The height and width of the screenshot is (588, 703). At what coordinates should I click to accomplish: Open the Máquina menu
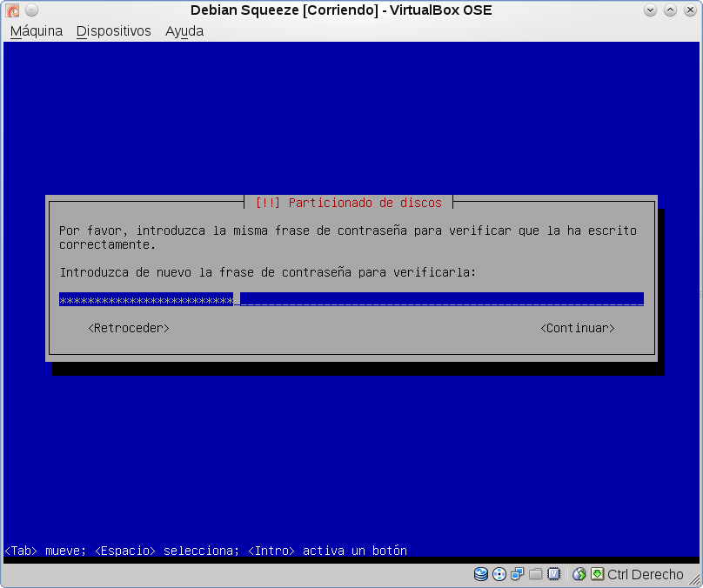pos(37,31)
